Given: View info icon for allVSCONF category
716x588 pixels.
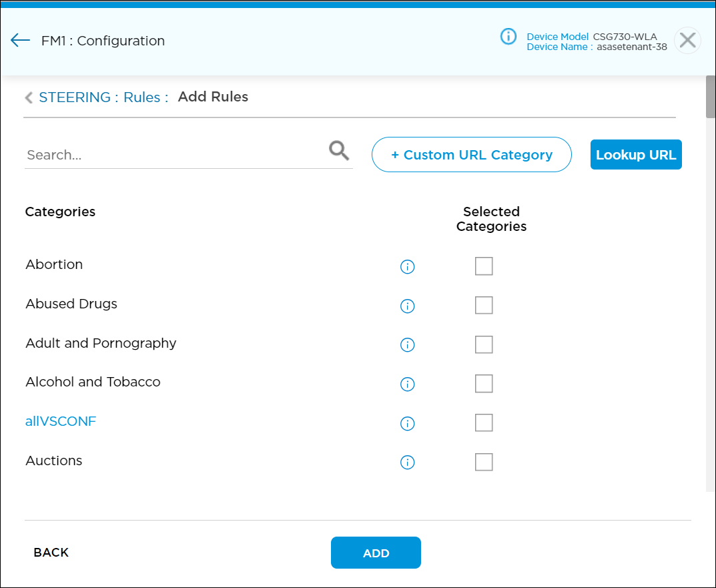Looking at the screenshot, I should pyautogui.click(x=407, y=424).
